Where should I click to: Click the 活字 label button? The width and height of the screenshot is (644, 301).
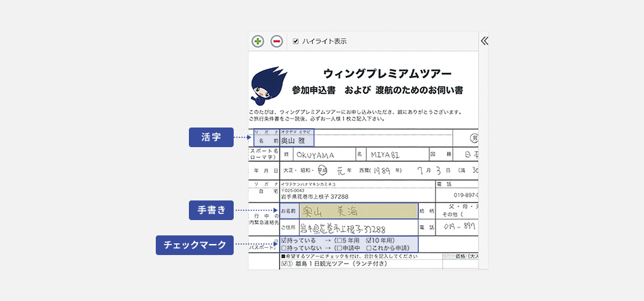tap(211, 137)
